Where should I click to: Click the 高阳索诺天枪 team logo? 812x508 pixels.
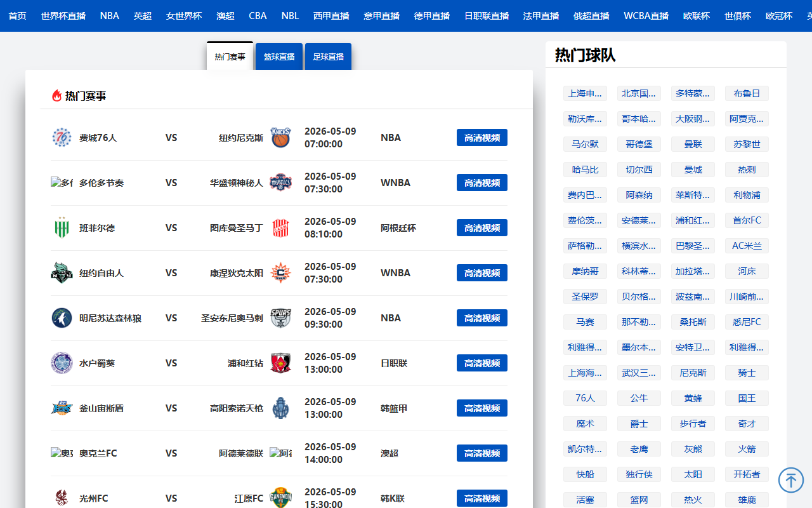[x=280, y=408]
